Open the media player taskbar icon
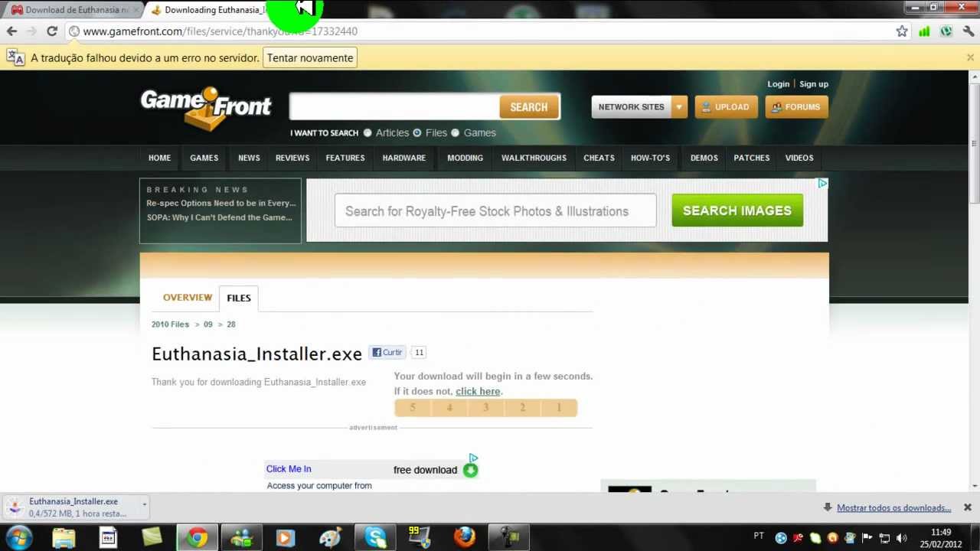Screen dimensions: 980x551 (x=286, y=537)
